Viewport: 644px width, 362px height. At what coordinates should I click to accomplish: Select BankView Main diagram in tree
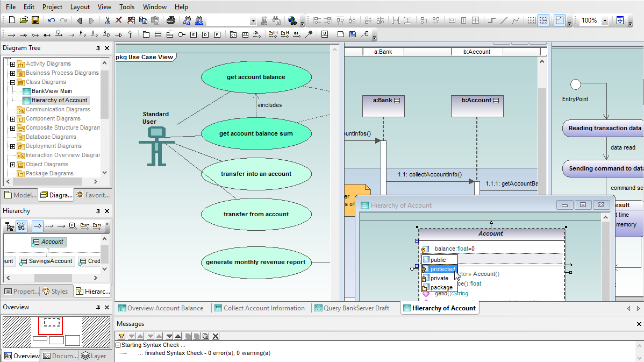(x=51, y=91)
